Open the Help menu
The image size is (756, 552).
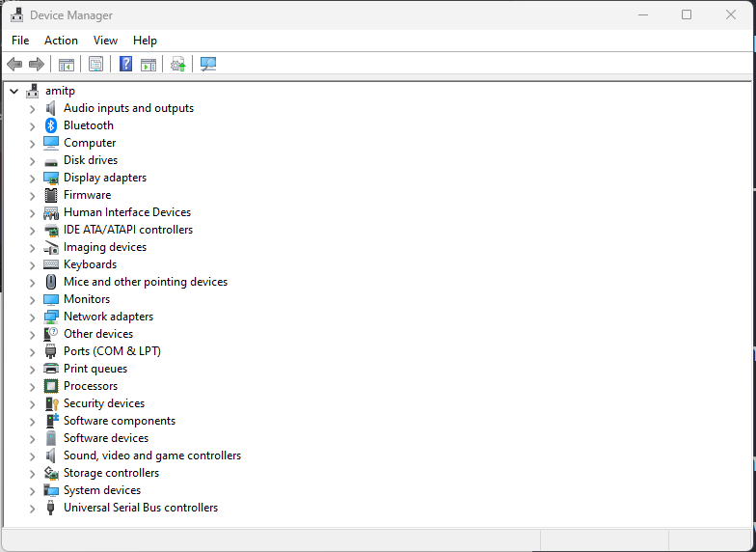[x=145, y=41]
